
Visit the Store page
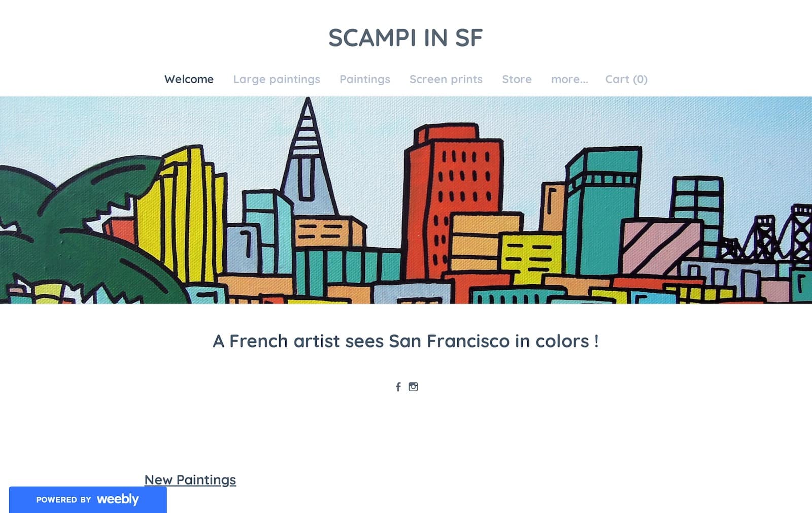point(517,79)
